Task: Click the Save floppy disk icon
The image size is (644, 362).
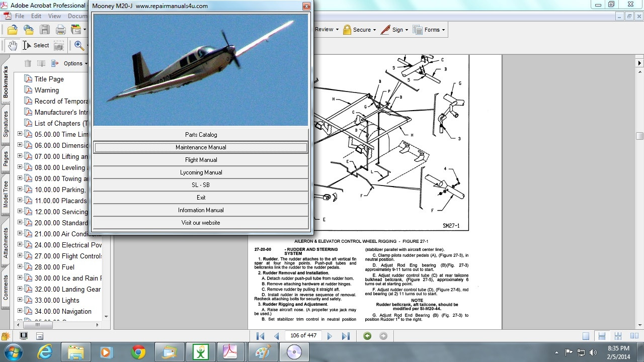Action: pos(45,30)
